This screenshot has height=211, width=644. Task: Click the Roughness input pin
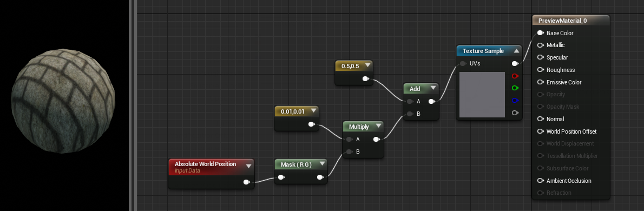tap(541, 70)
